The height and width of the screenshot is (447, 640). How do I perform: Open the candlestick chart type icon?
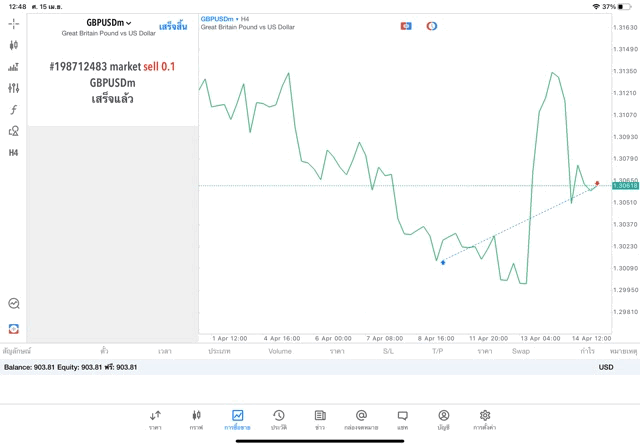13,45
